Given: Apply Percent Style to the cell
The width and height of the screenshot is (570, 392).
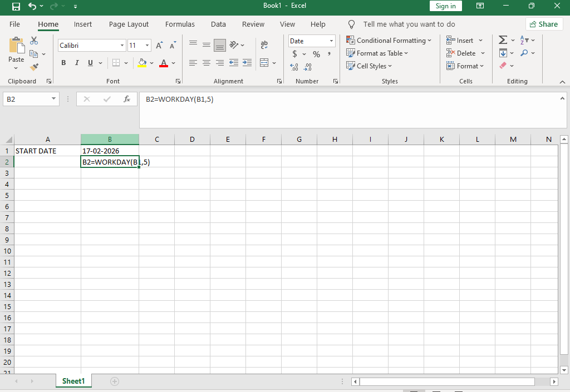Looking at the screenshot, I should pos(316,54).
